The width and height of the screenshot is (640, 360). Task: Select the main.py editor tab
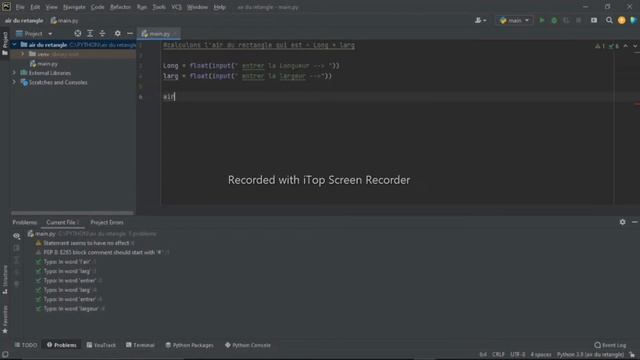[x=159, y=34]
